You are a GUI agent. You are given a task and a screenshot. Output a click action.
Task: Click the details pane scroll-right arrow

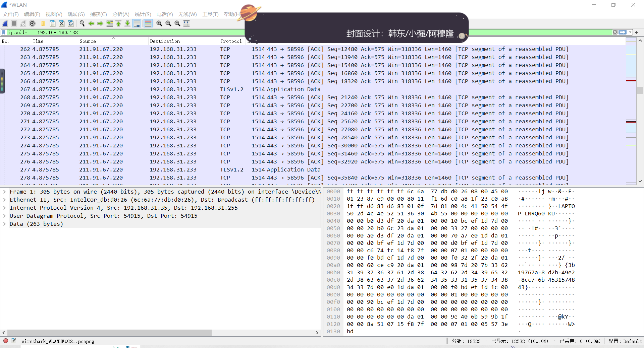click(317, 333)
